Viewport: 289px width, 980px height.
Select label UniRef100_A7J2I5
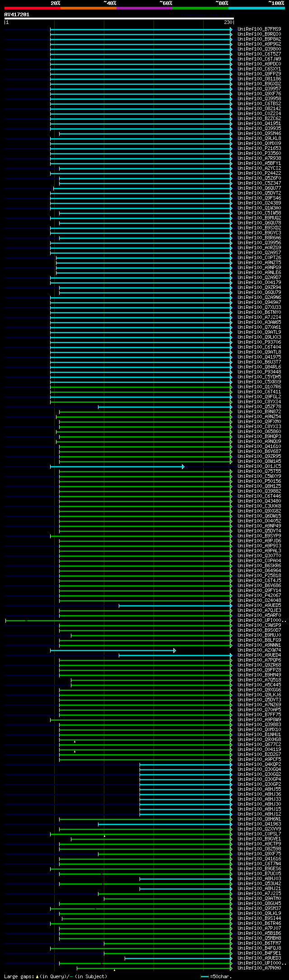pos(259,894)
